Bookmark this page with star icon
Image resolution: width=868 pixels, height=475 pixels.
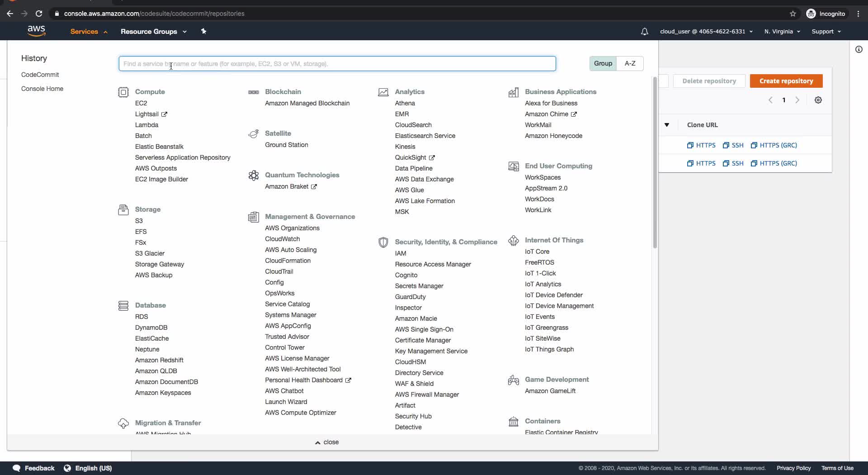click(x=793, y=14)
